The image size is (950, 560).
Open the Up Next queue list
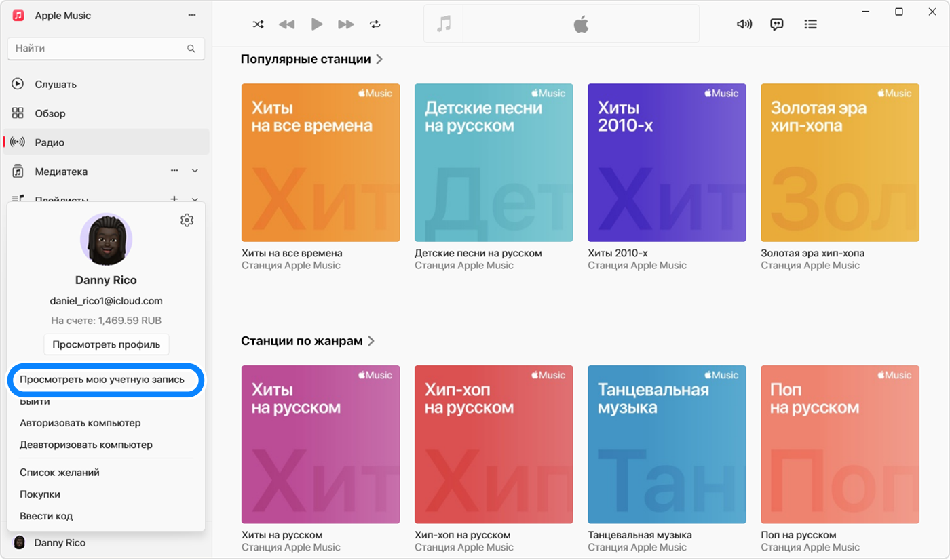click(810, 24)
